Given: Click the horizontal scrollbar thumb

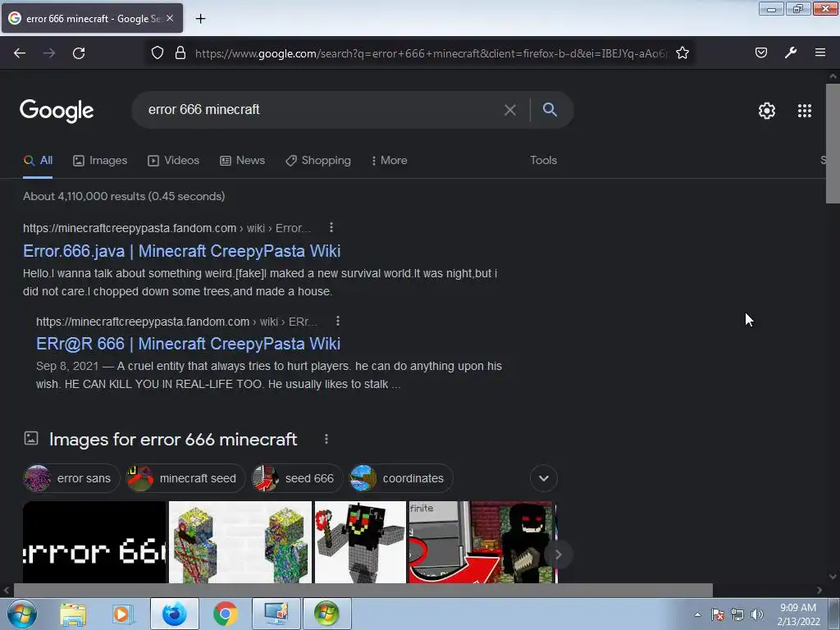Looking at the screenshot, I should (363, 591).
